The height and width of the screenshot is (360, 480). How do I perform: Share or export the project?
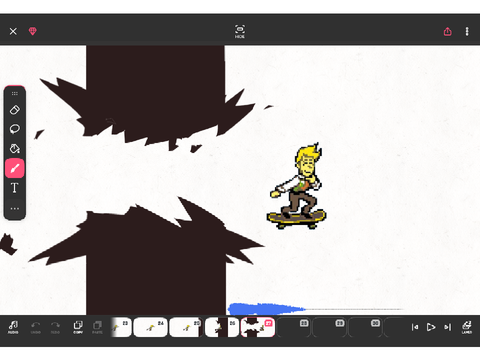point(448,31)
